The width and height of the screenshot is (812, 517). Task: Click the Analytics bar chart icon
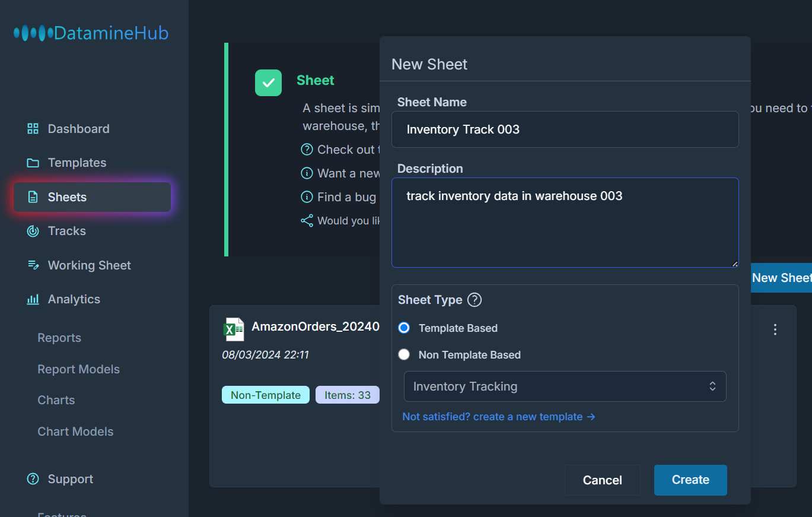(x=33, y=299)
